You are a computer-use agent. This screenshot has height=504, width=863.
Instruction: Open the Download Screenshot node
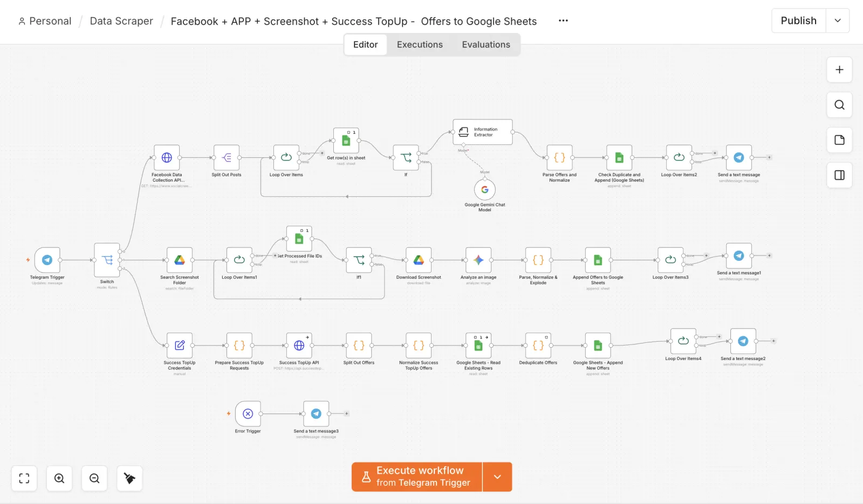419,260
